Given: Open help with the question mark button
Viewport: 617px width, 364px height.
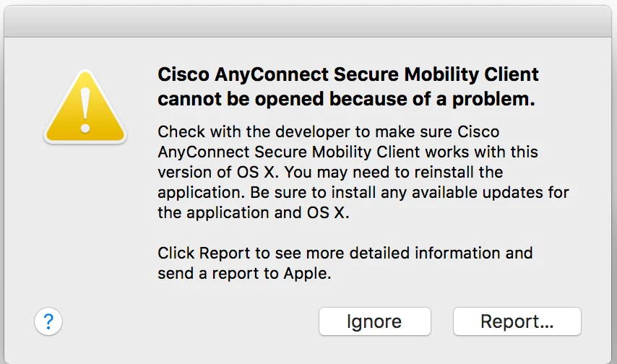Looking at the screenshot, I should 48,321.
